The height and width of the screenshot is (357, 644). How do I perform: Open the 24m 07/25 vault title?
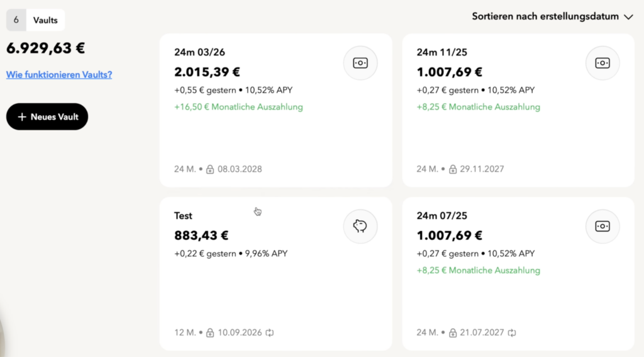click(442, 215)
